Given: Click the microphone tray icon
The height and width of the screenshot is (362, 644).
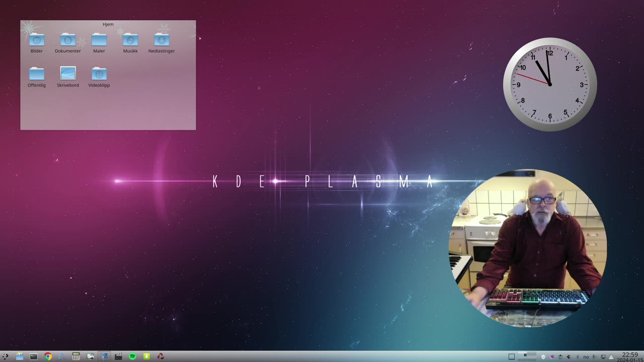Looking at the screenshot, I should click(x=595, y=357).
